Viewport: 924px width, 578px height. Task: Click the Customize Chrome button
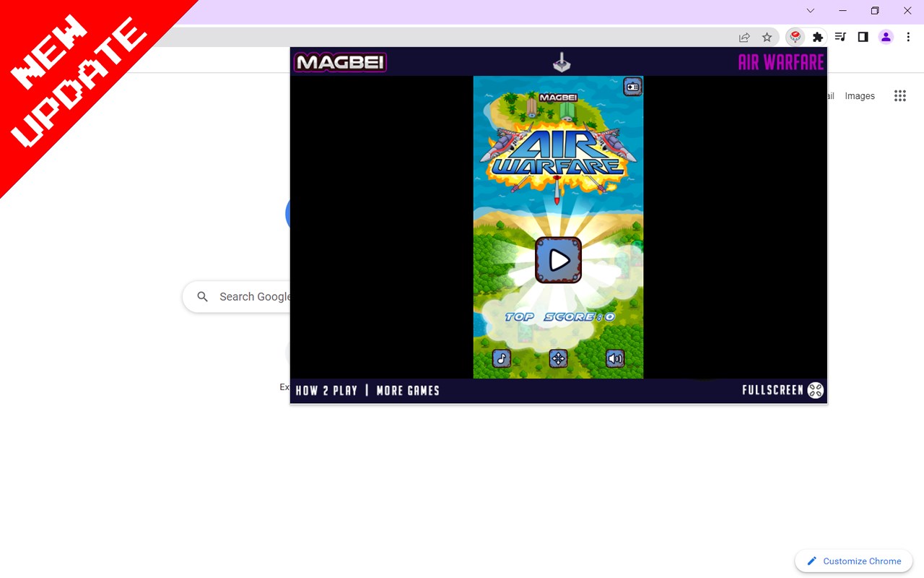click(x=854, y=561)
